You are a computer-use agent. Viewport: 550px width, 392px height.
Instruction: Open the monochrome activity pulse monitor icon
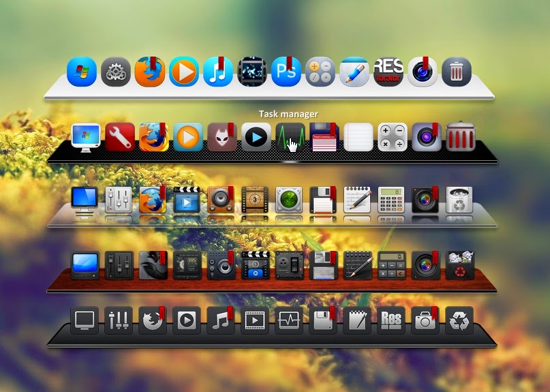coord(289,320)
